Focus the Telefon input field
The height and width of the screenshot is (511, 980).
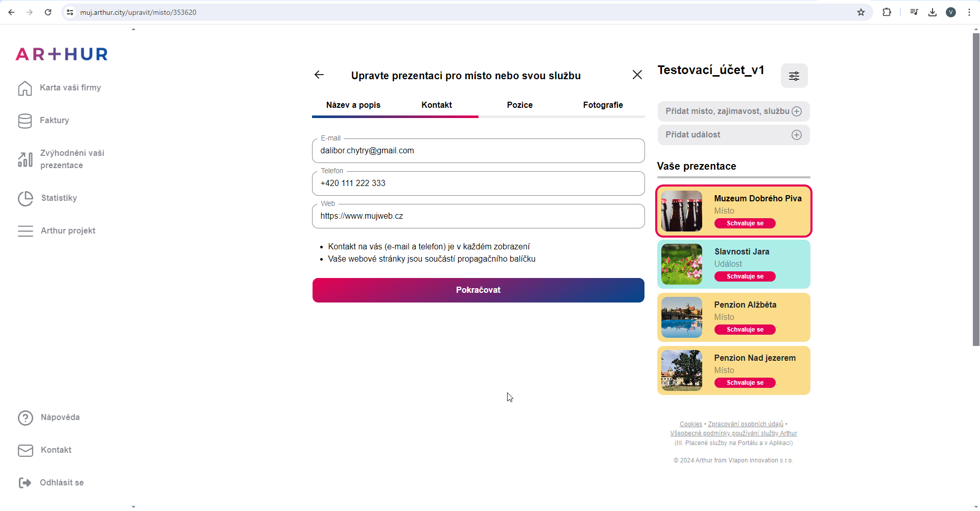point(478,183)
